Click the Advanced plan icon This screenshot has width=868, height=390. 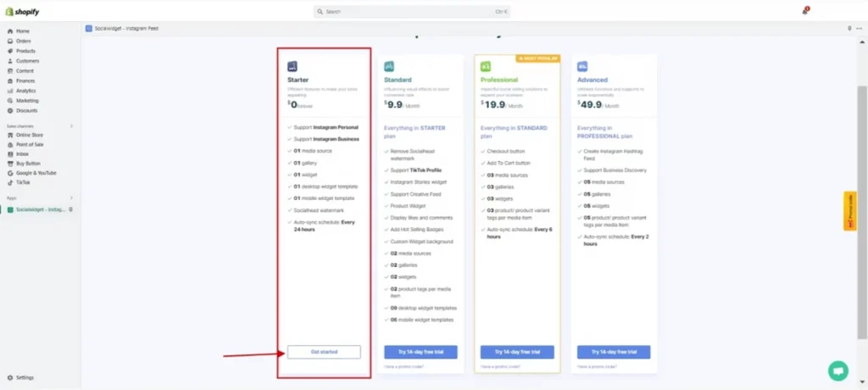coord(582,66)
